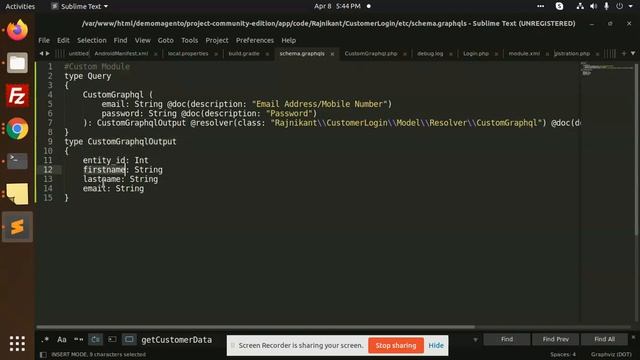Switch to the AndroidManifest.xml tab
This screenshot has height=360, width=640.
pos(121,53)
